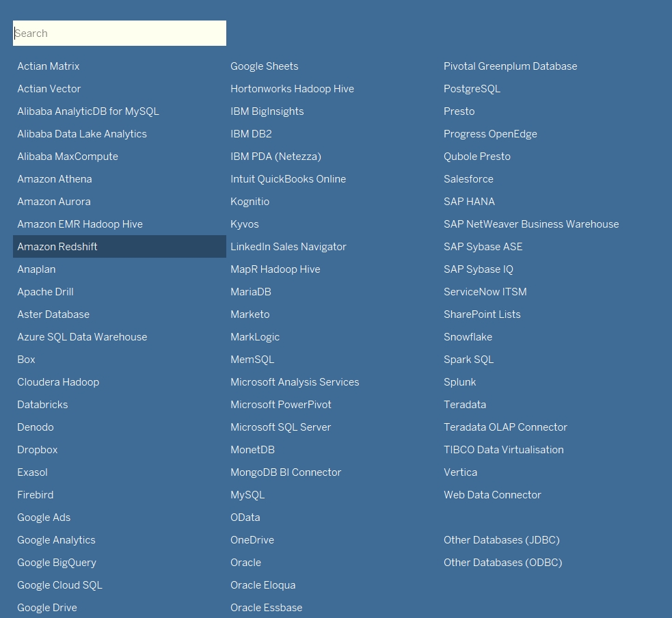Connect to SAP HANA

(469, 201)
